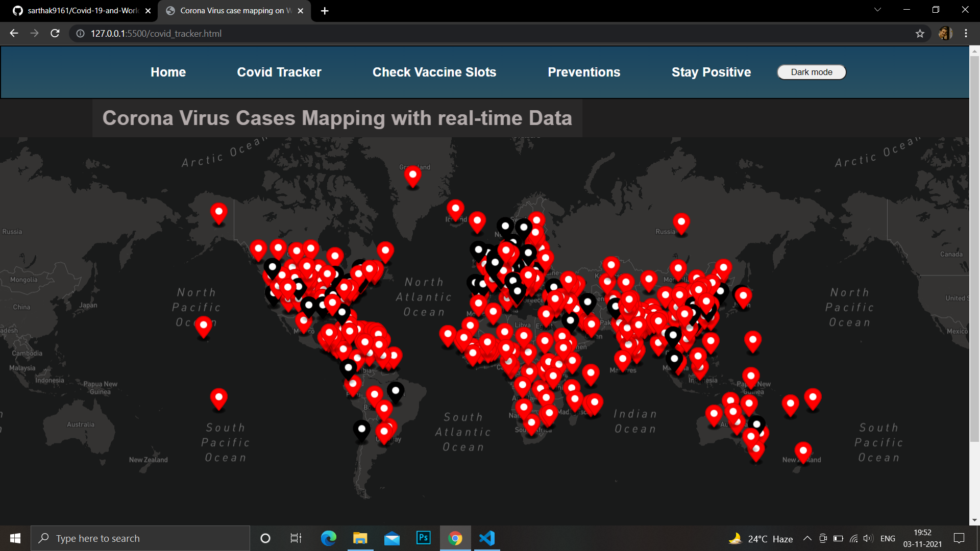980x551 pixels.
Task: Open the Preventions nav item
Action: pos(584,72)
